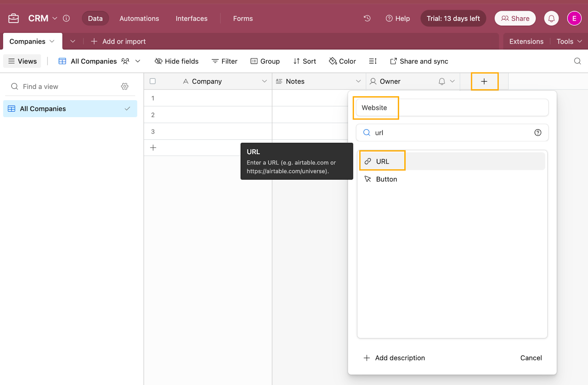The width and height of the screenshot is (588, 385).
Task: Select the All Companies view in sidebar
Action: coord(70,109)
